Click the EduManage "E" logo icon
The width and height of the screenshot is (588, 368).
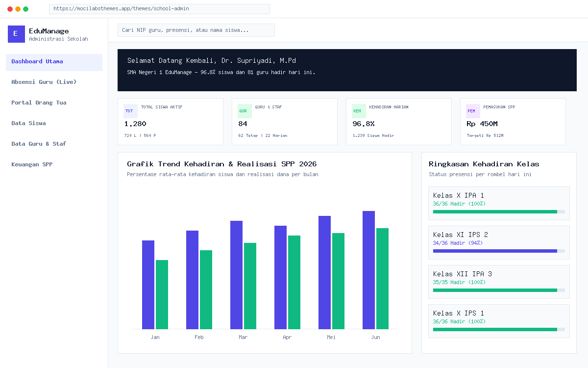[16, 34]
